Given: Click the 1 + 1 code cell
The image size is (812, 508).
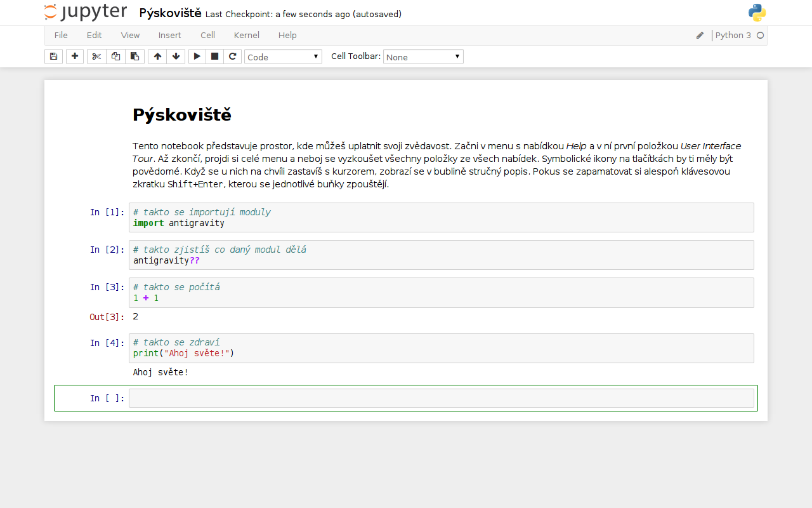Looking at the screenshot, I should pyautogui.click(x=442, y=293).
